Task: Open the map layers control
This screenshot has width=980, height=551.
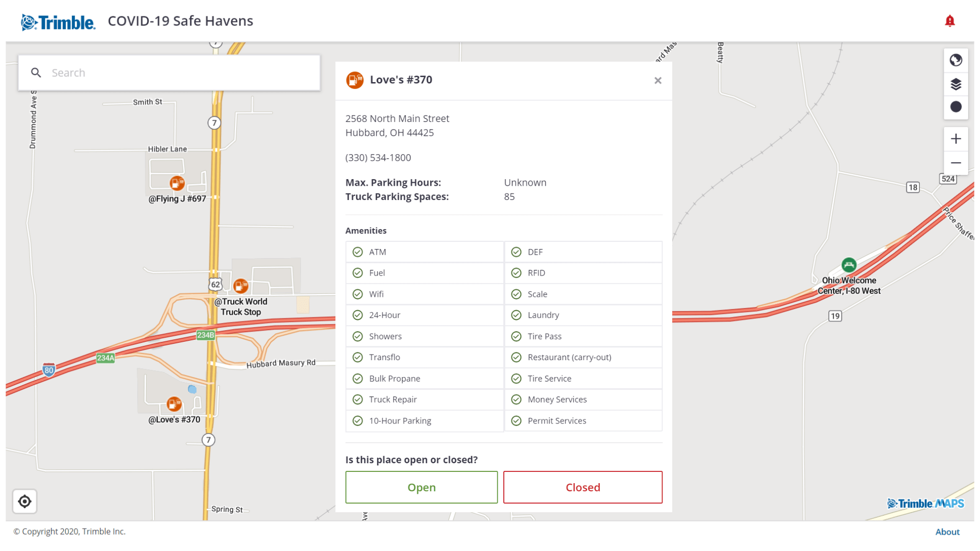Action: (955, 84)
